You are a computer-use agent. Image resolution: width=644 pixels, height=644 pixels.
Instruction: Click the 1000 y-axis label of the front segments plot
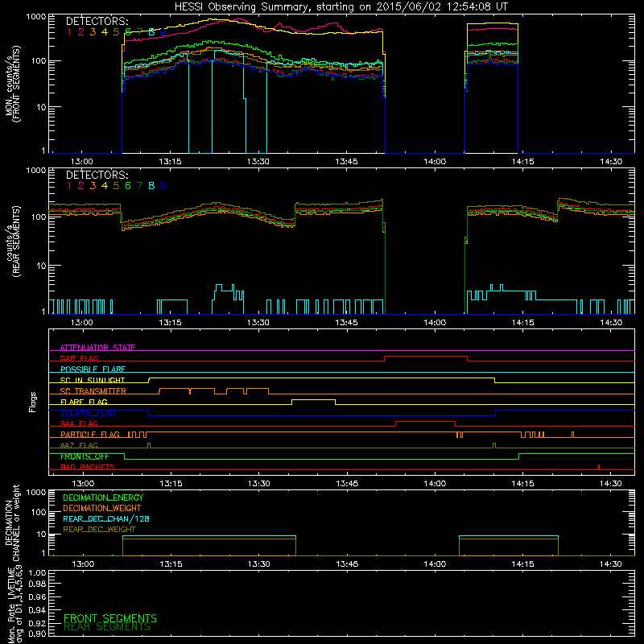(x=35, y=17)
